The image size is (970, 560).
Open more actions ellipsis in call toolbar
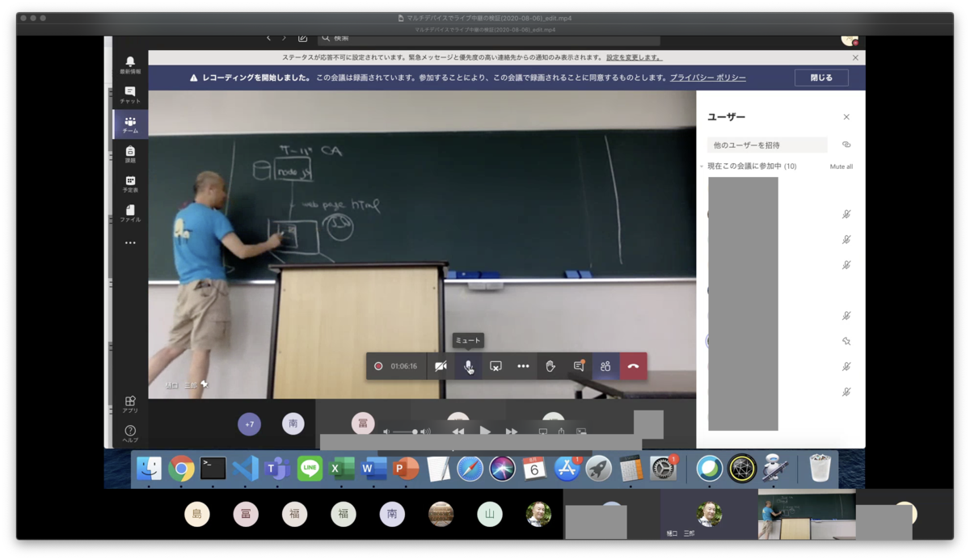pyautogui.click(x=523, y=366)
